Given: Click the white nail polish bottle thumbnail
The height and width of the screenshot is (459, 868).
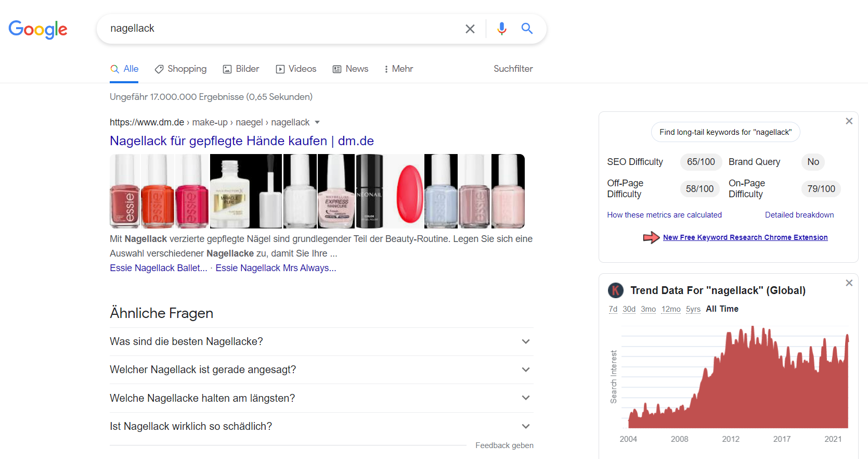Looking at the screenshot, I should (x=300, y=191).
